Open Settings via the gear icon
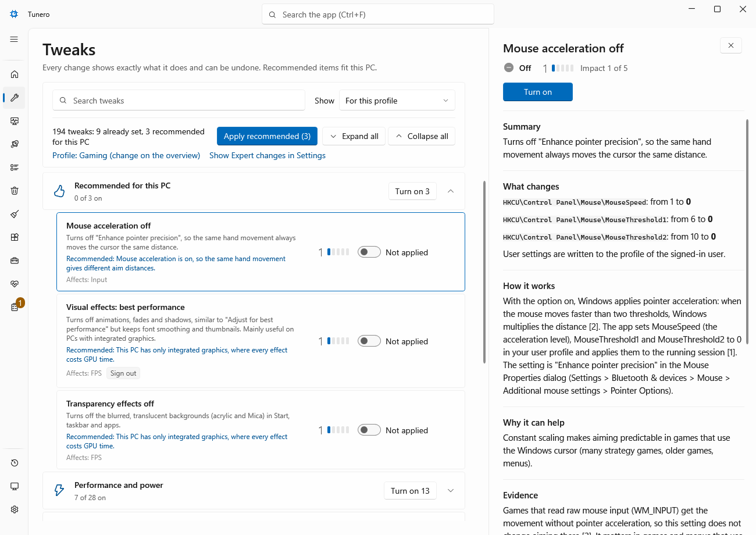 [15, 509]
